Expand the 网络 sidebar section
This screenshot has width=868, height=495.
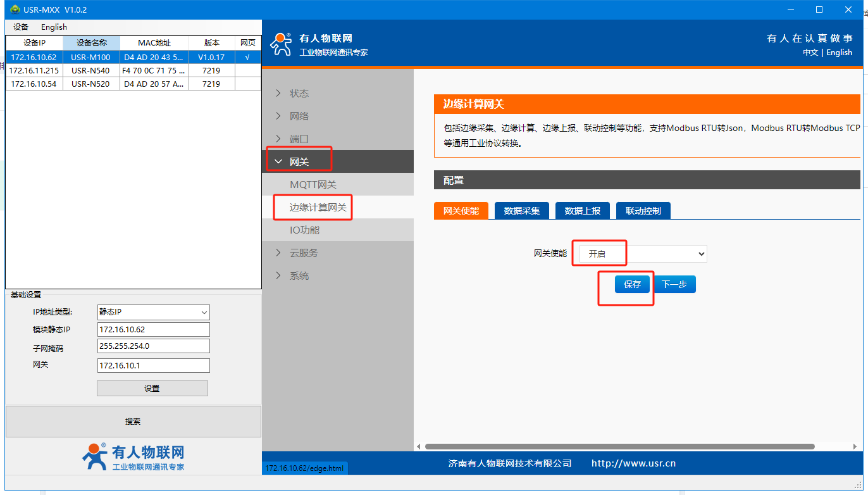299,116
